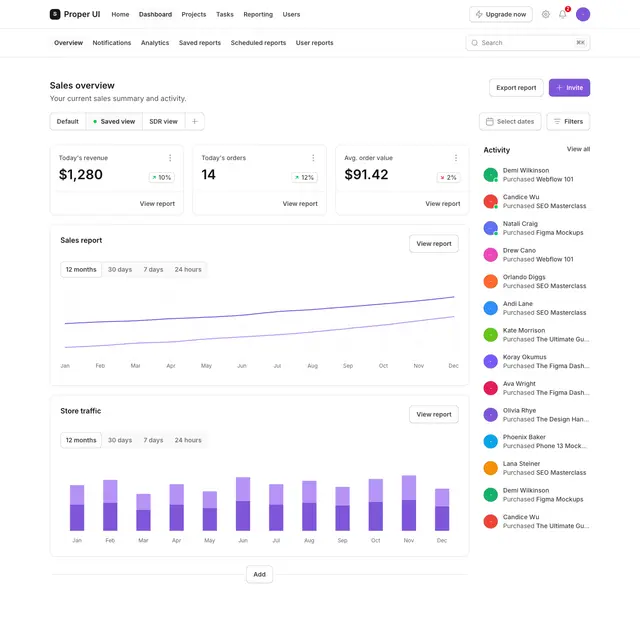Click Olivia Rhye avatar

tap(490, 415)
